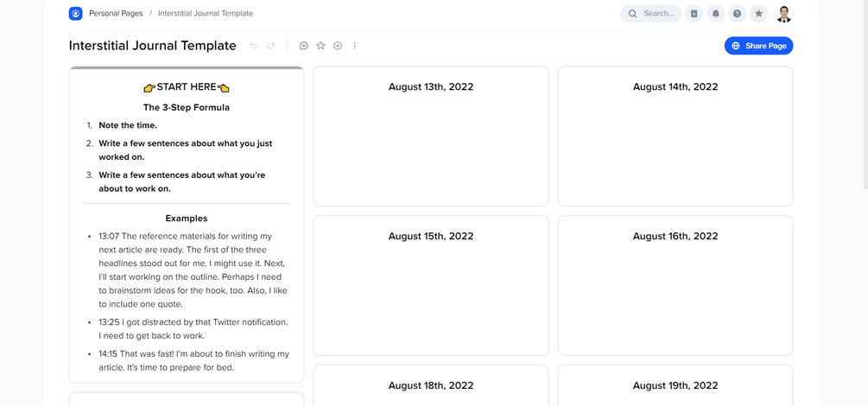Click the circled plus icon beside title
The height and width of the screenshot is (406, 868).
338,46
